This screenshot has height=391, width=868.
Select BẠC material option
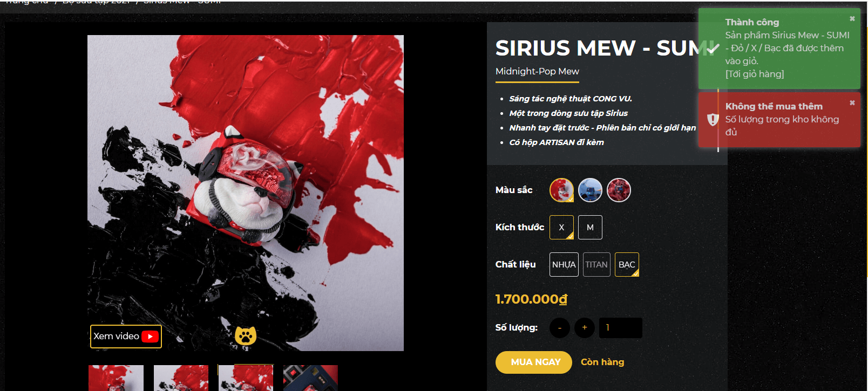627,265
